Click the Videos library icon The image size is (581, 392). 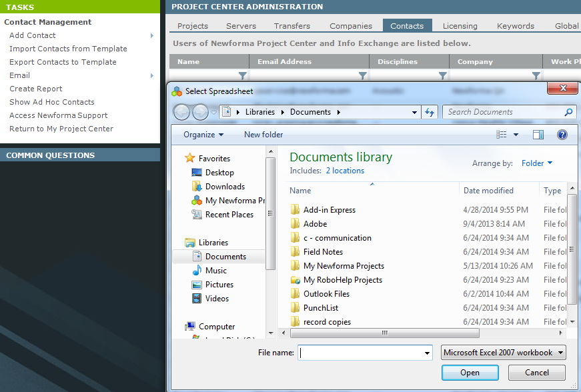pyautogui.click(x=196, y=299)
